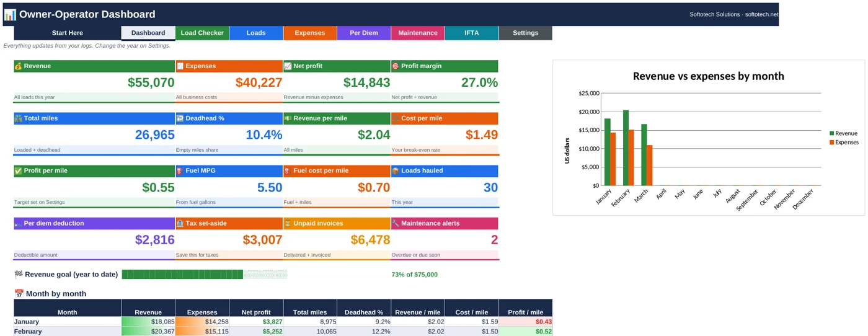Click the 73% of $75,000 goal text
Viewport: 868px width, 336px height.
tap(414, 275)
